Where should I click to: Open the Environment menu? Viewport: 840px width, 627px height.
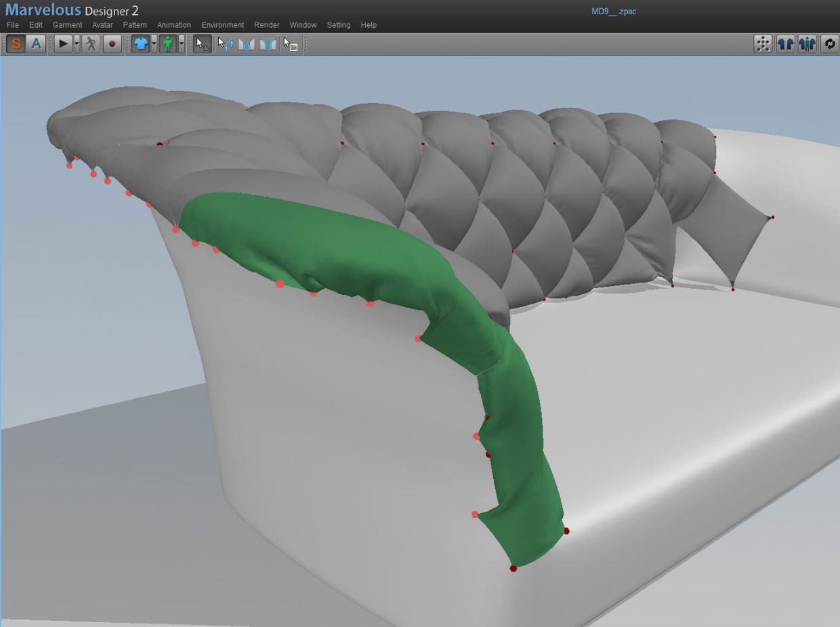222,25
